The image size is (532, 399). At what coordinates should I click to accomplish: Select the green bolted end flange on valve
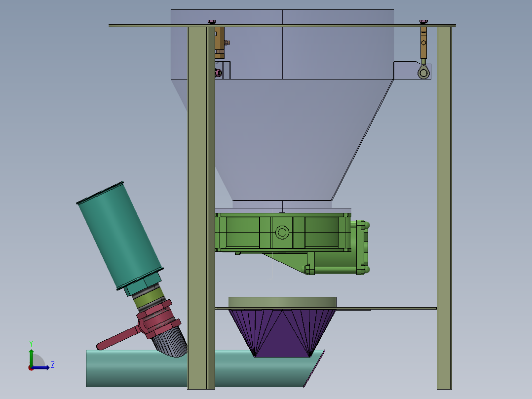363,247
